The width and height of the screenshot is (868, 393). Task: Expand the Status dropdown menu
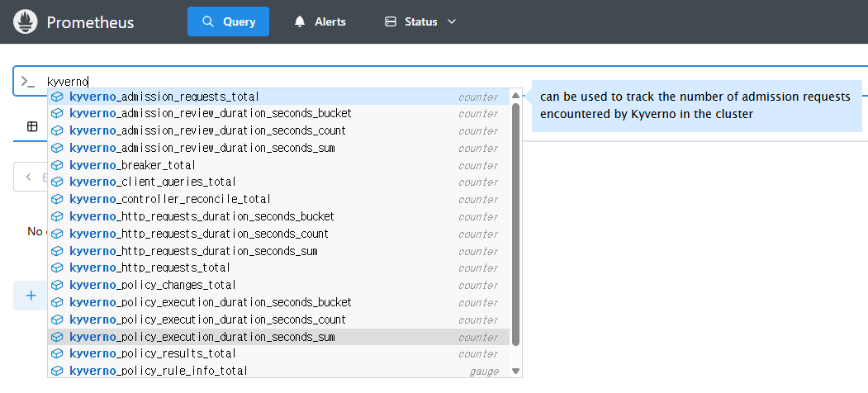tap(420, 21)
